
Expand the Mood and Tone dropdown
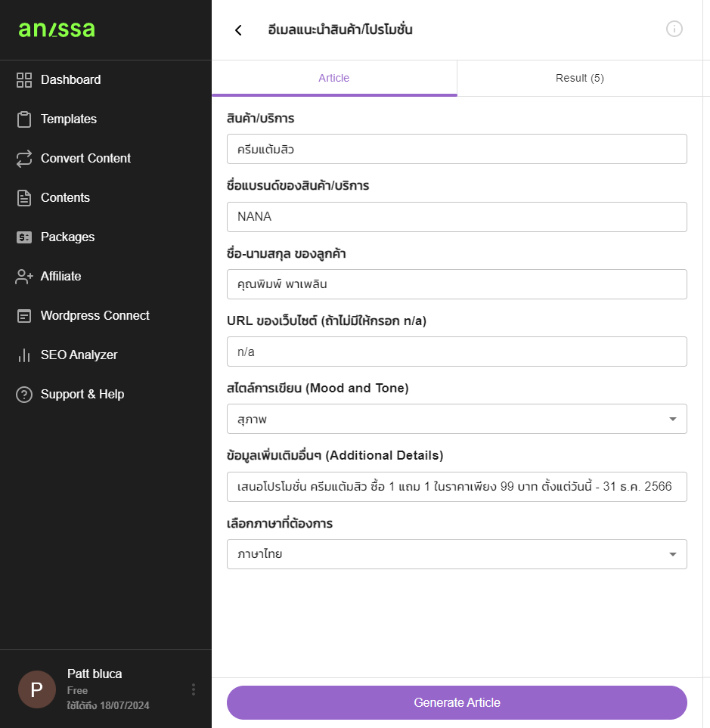(x=457, y=419)
